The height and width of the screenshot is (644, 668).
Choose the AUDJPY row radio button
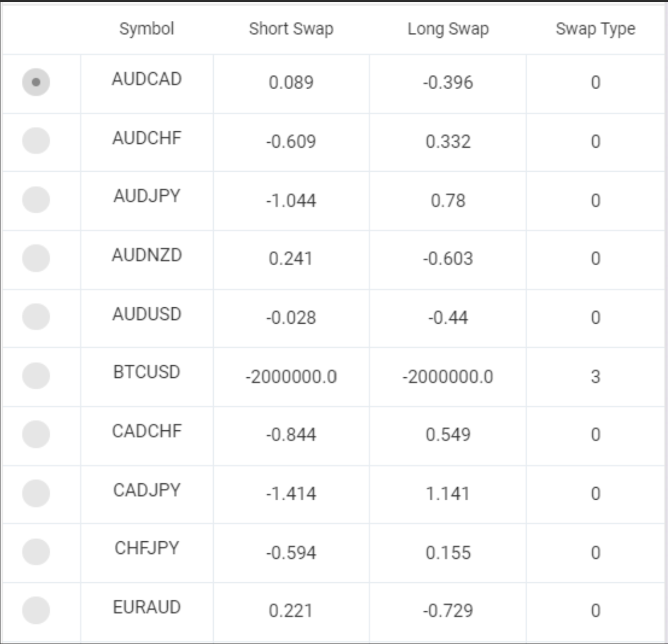(x=36, y=200)
